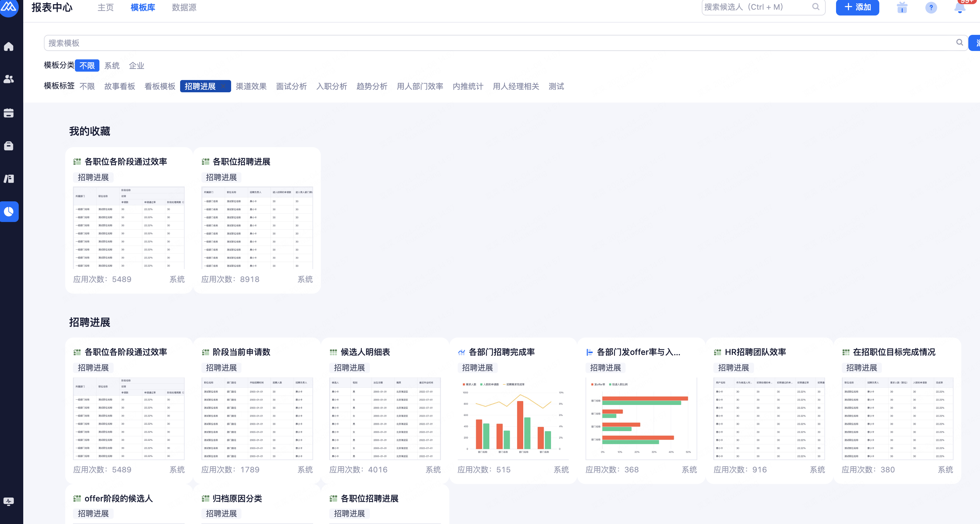Open 各职位招聘进展 title in the bottom row

tap(370, 498)
